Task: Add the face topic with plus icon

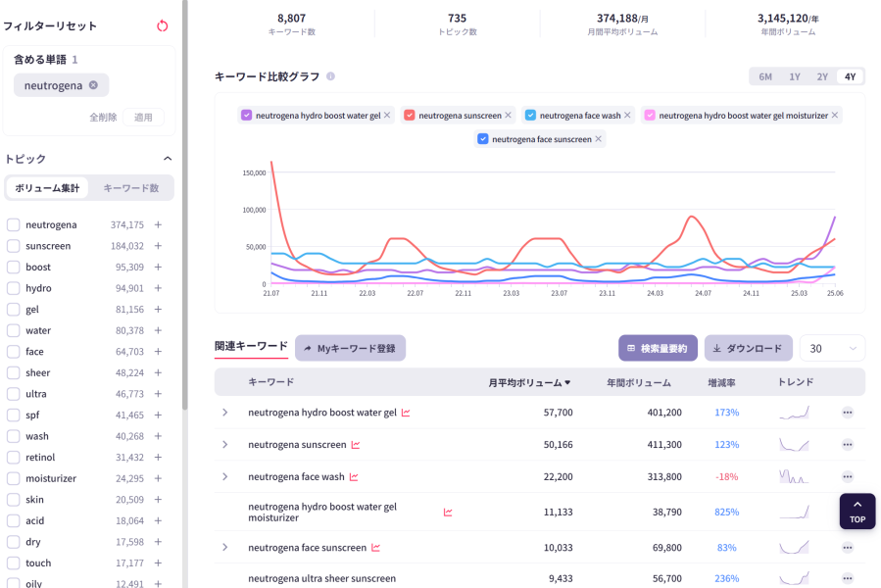Action: click(x=159, y=352)
